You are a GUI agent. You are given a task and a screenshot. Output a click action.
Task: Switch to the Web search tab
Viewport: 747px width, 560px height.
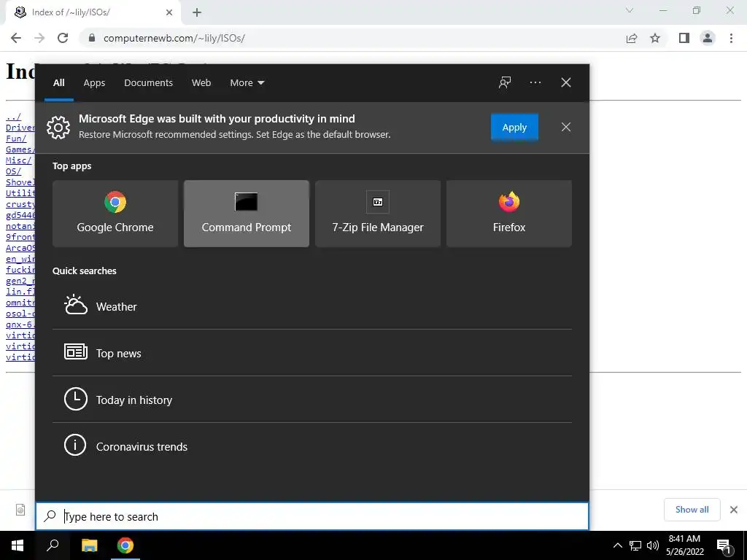coord(201,83)
